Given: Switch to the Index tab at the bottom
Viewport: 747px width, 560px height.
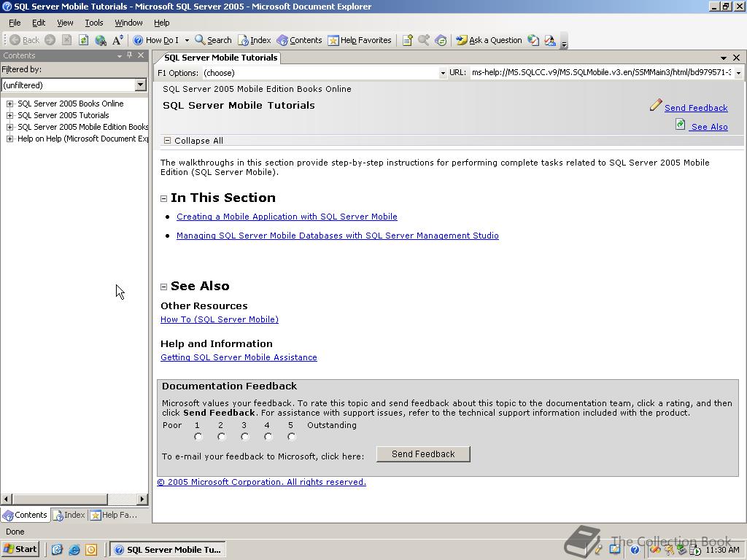Looking at the screenshot, I should tap(69, 515).
